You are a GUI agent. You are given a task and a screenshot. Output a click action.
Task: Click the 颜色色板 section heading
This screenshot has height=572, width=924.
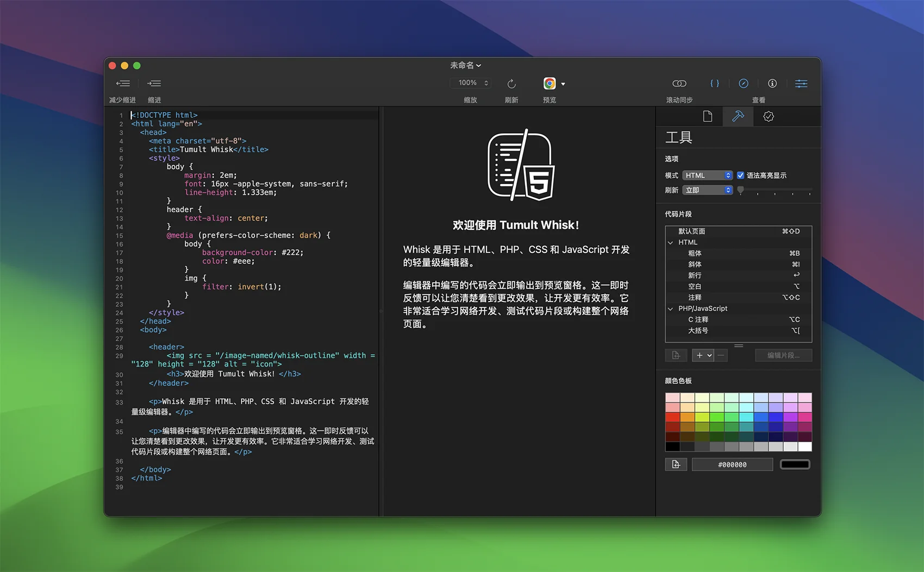point(678,381)
